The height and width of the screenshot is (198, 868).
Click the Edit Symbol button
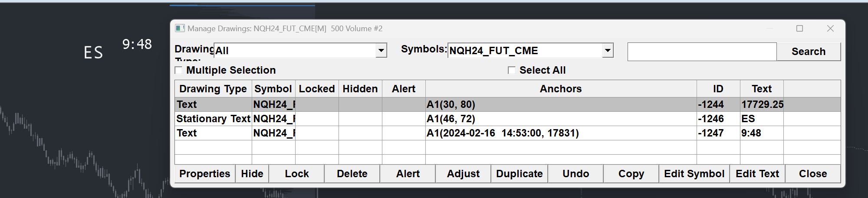(x=694, y=174)
